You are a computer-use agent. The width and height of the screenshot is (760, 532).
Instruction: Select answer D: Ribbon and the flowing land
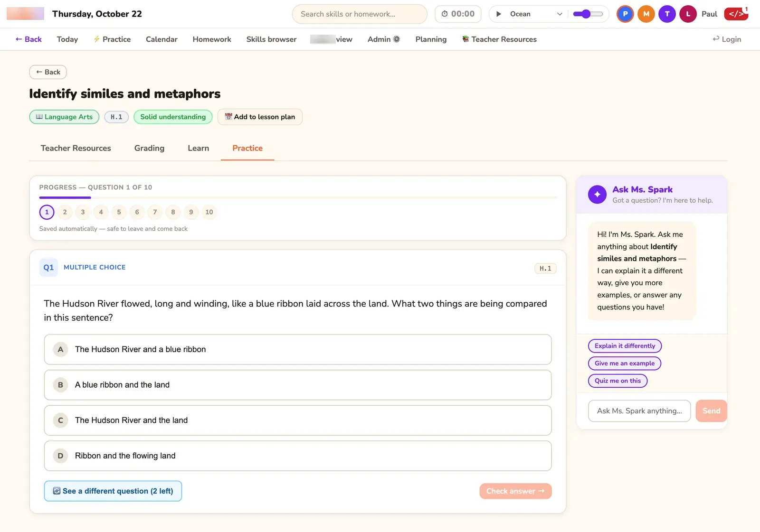coord(298,456)
